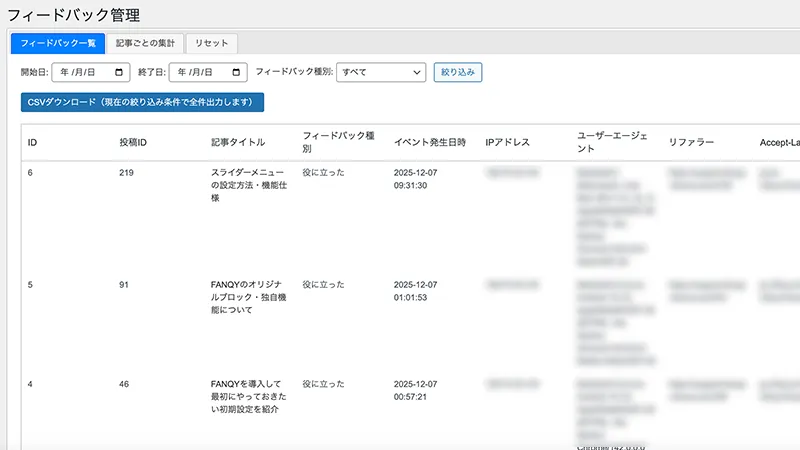Select the ID cell showing 4
Screen dimensions: 800x450
coord(30,384)
